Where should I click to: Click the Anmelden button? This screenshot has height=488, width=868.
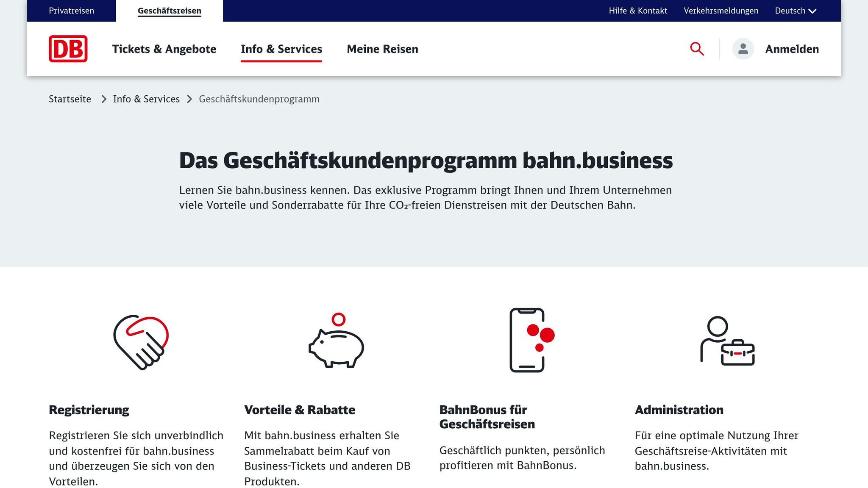tap(792, 49)
